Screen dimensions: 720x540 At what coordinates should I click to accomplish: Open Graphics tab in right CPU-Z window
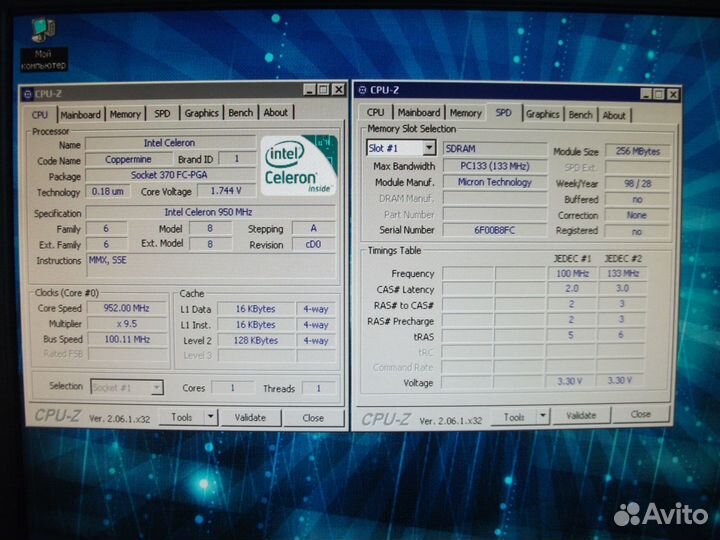[543, 114]
